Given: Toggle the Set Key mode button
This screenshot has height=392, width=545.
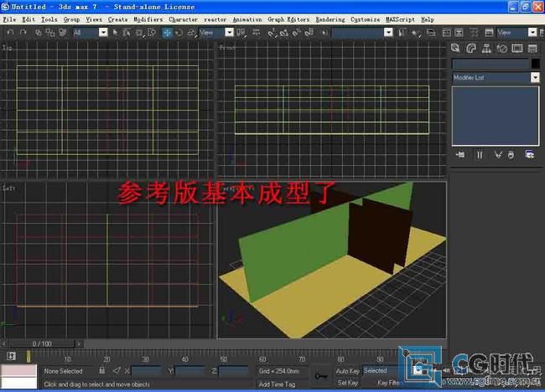Looking at the screenshot, I should point(348,383).
